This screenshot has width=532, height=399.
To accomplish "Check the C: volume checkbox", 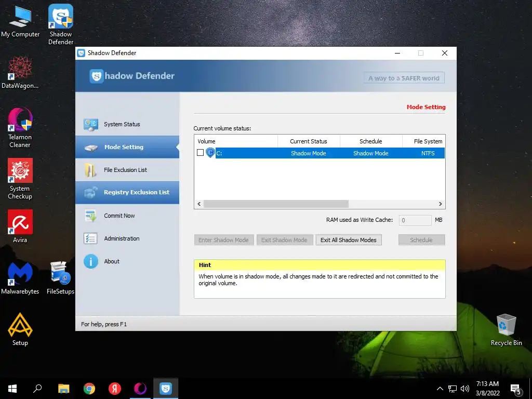I will tap(200, 153).
